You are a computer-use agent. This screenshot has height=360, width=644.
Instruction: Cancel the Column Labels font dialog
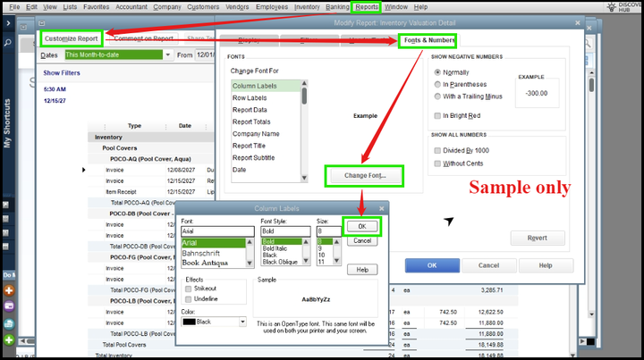point(362,240)
